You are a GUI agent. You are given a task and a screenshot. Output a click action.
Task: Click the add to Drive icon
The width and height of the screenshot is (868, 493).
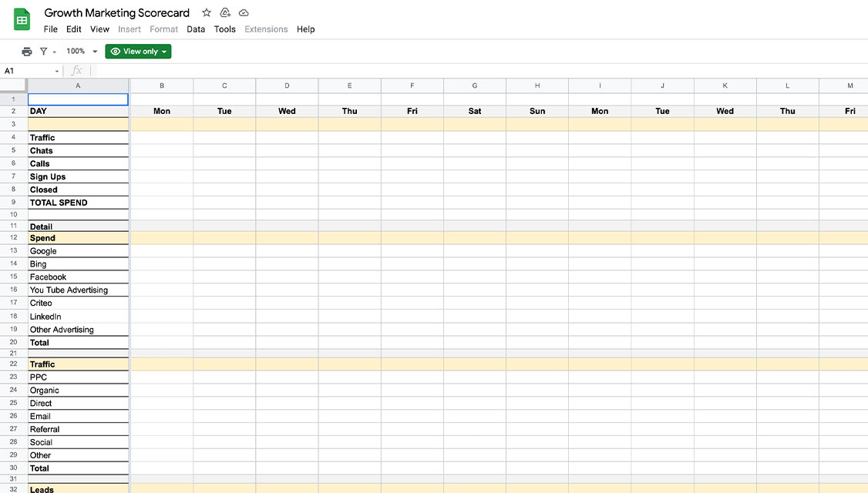tap(225, 13)
